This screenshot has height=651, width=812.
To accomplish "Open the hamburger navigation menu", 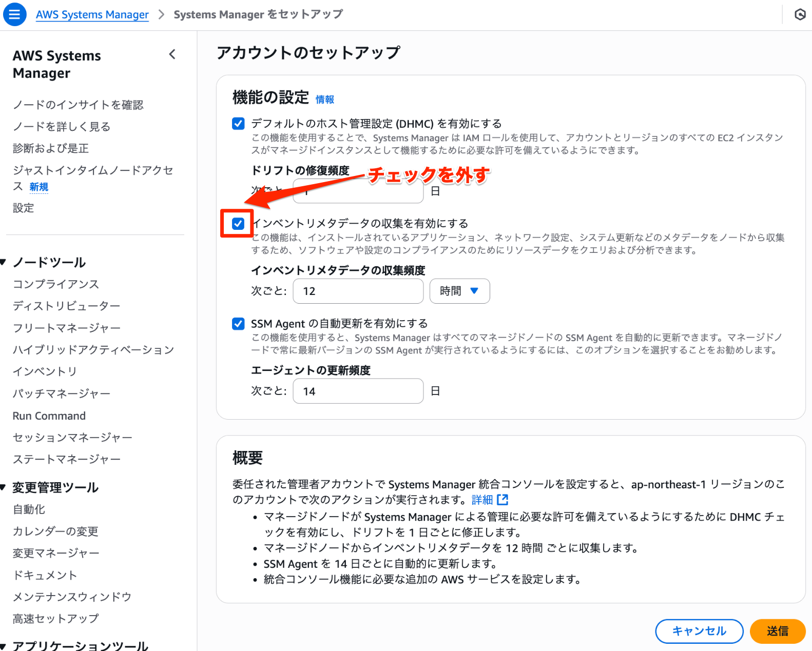I will (x=14, y=14).
